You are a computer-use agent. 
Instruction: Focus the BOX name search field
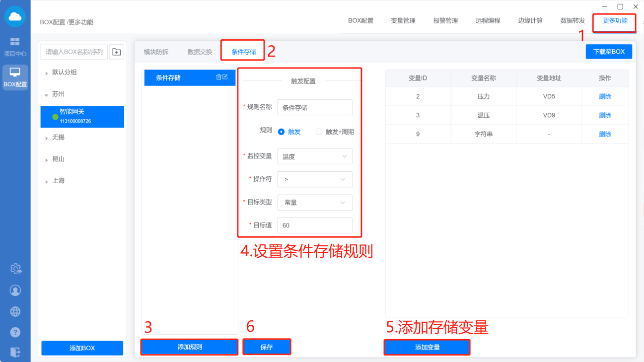pos(74,52)
